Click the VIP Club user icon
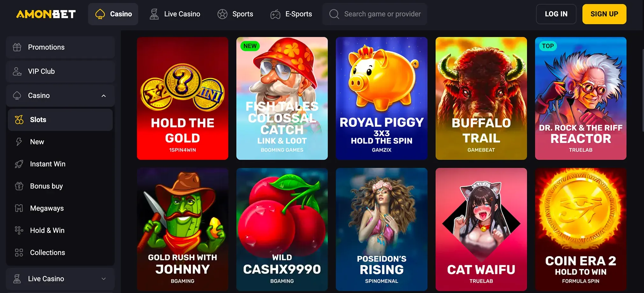Viewport: 644px width, 293px height. [x=17, y=71]
